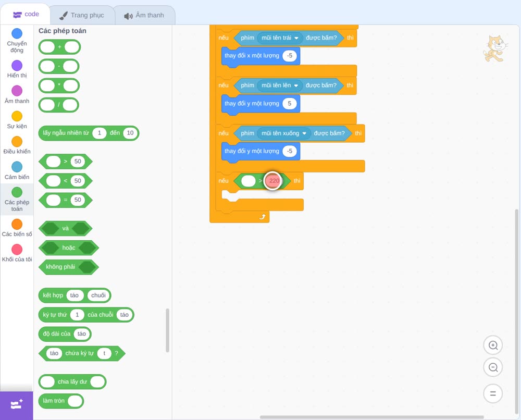Select the Các phép toán category circle

point(17,192)
